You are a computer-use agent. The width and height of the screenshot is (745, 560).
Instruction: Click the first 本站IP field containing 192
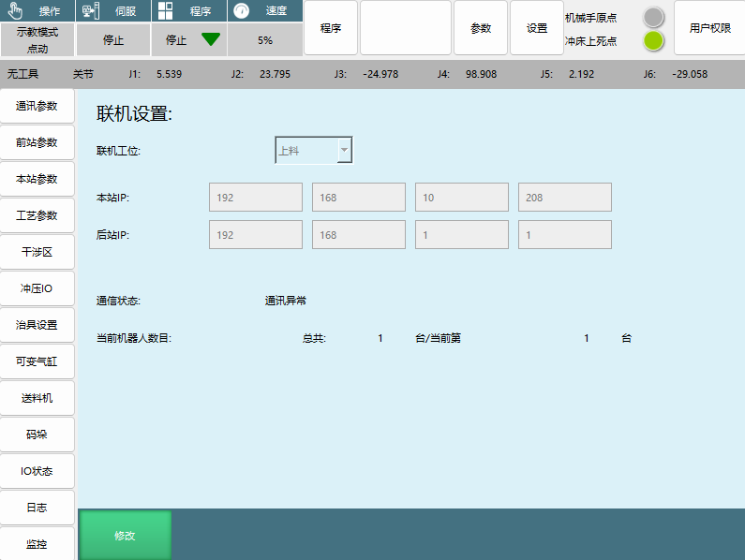255,198
